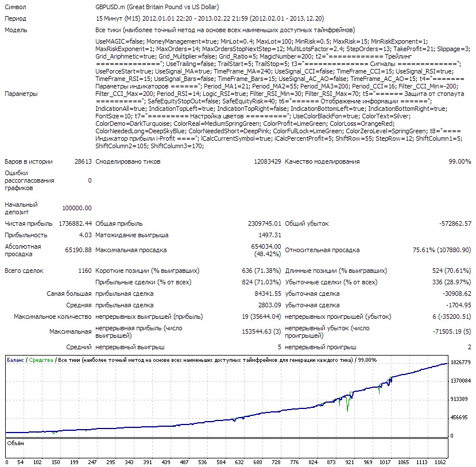Click the 'Объём' volume pane label
Screen dimensions: 476x467
click(x=16, y=443)
